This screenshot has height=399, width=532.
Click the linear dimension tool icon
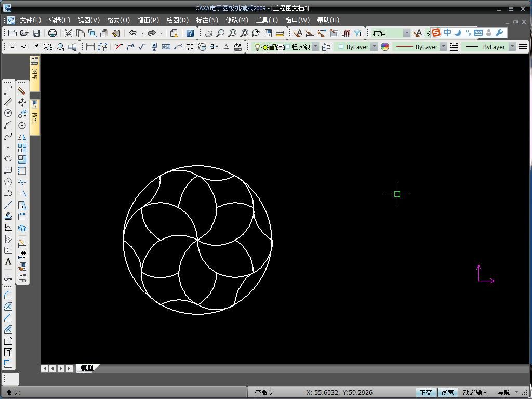[90, 46]
